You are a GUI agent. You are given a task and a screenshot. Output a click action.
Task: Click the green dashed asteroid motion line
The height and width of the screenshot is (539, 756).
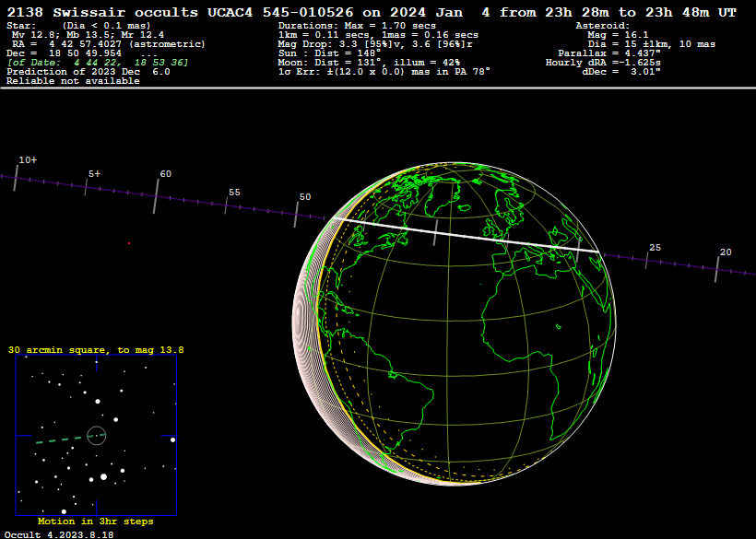pos(70,439)
